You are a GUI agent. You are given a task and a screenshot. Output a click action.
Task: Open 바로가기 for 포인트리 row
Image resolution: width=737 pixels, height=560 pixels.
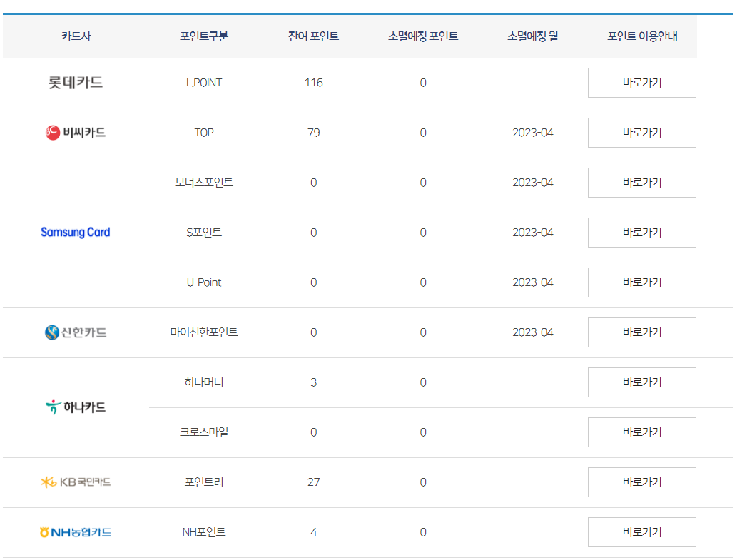click(641, 482)
